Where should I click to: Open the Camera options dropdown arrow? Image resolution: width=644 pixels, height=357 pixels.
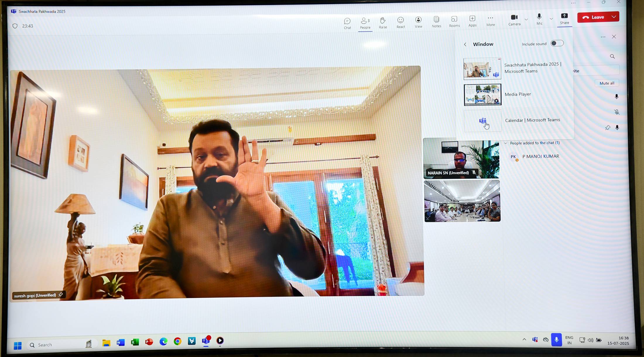[x=526, y=19]
